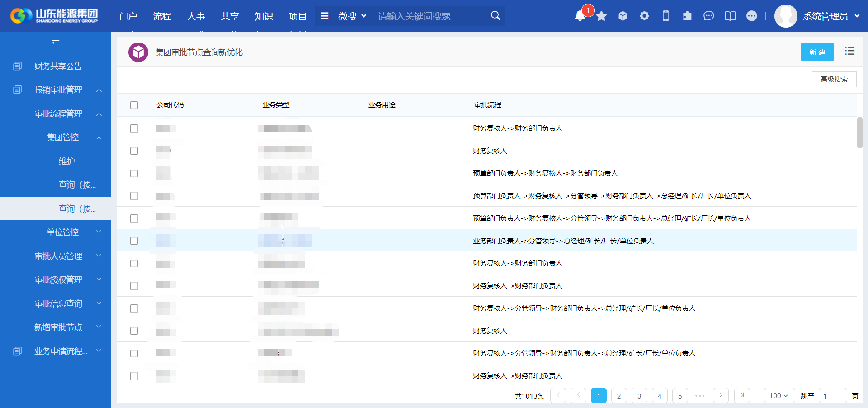Open the 门户 top menu
Screen dimensions: 868x408
(x=128, y=16)
